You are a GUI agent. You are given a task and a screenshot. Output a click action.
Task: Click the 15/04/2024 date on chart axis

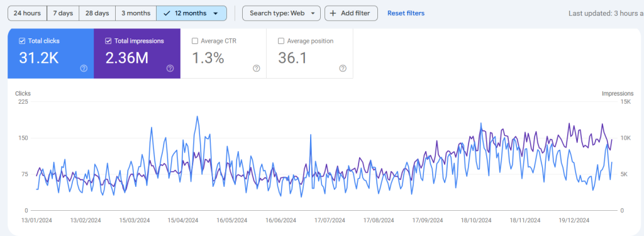(183, 220)
